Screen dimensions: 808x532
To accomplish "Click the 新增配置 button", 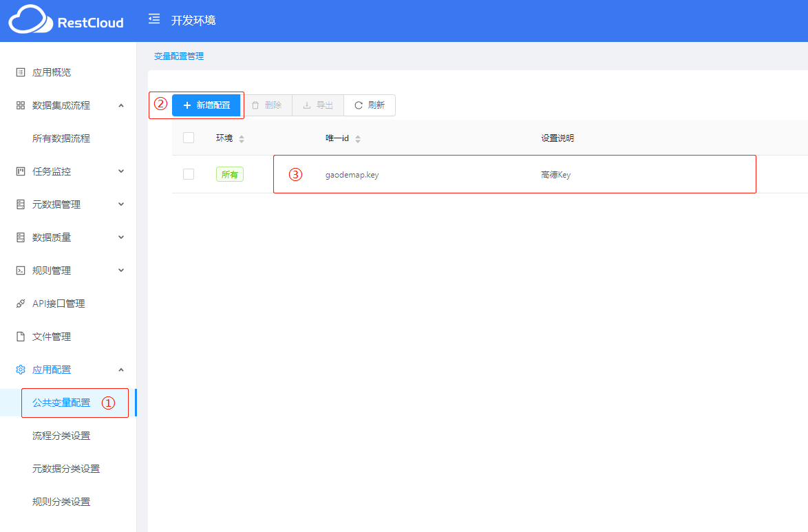I will (206, 105).
